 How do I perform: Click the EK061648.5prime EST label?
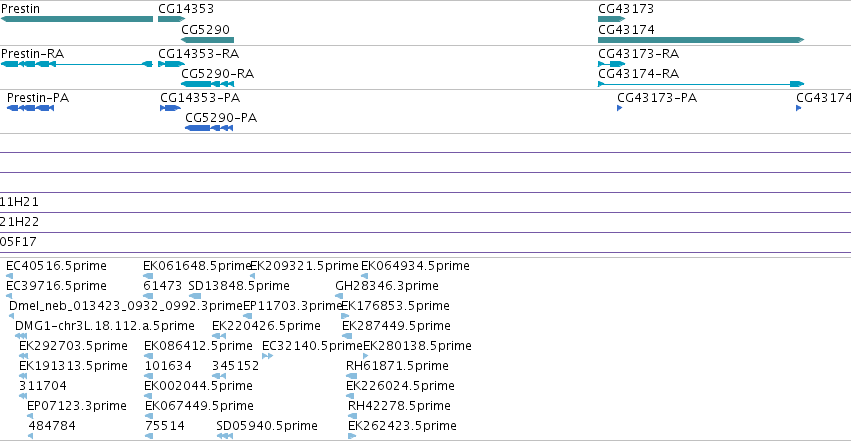tap(198, 266)
